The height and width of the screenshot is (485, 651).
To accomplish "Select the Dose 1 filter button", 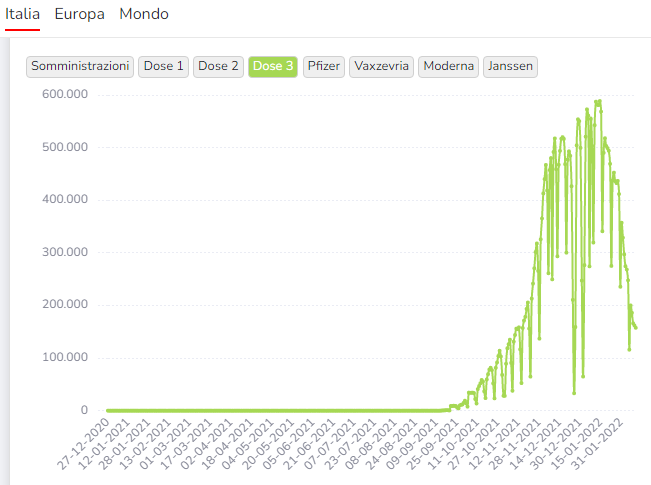I will (x=164, y=66).
